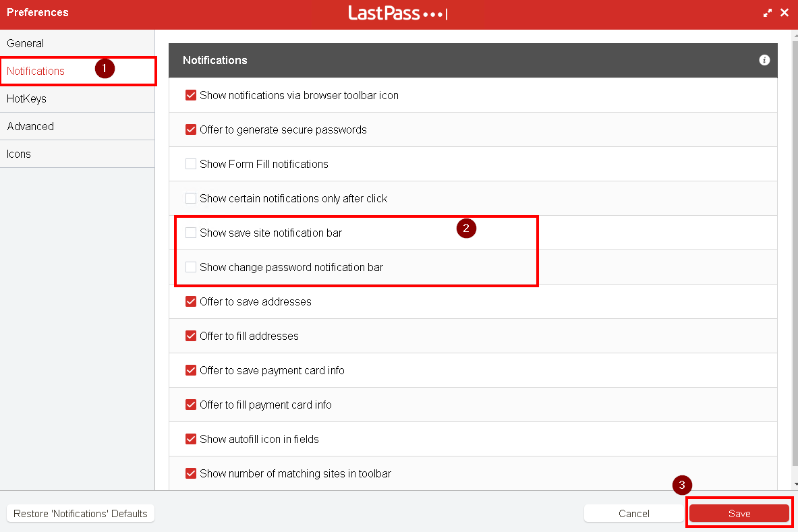Save the notification preferences

coord(739,514)
